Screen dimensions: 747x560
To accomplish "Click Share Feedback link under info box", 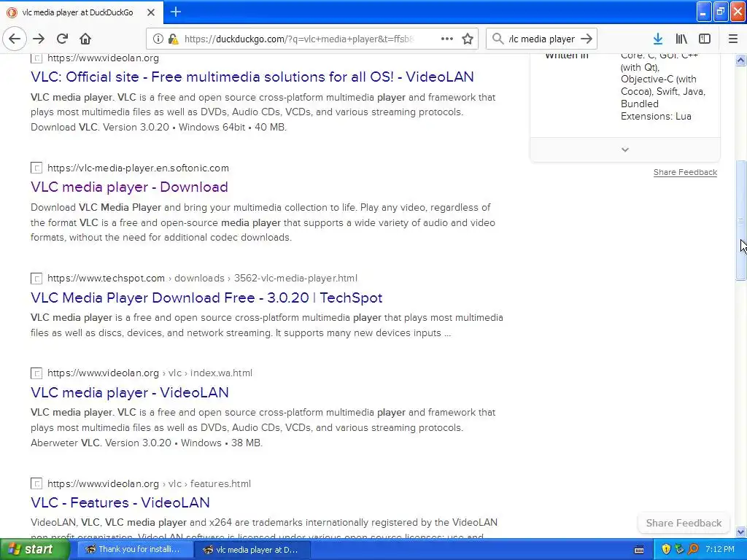I will coord(685,172).
